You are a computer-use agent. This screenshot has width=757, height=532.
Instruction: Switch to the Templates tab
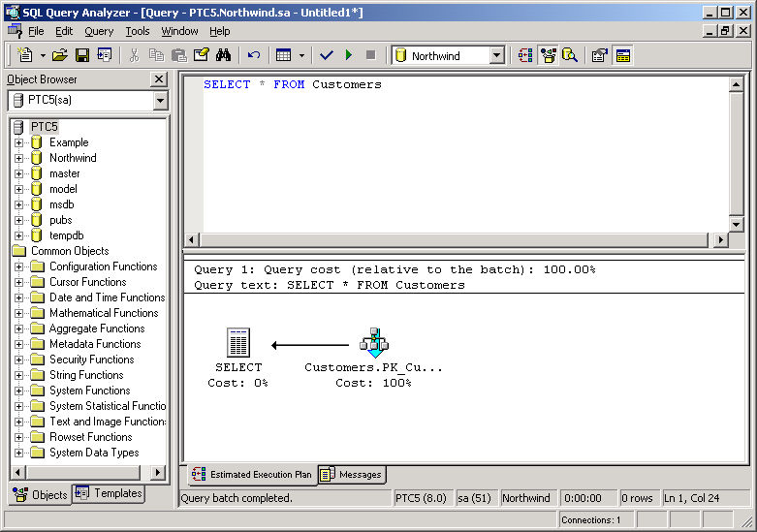(109, 493)
